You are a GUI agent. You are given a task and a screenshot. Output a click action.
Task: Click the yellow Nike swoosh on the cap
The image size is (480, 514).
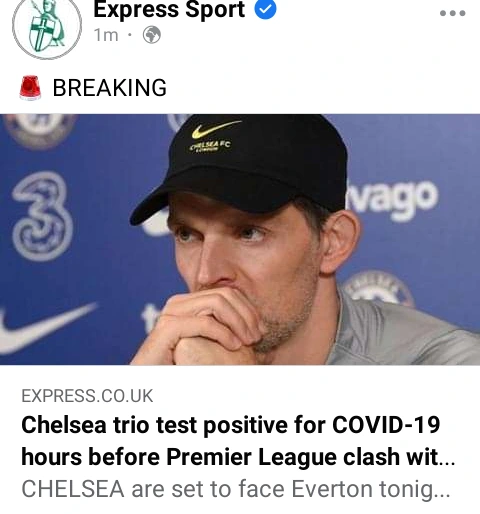216,129
